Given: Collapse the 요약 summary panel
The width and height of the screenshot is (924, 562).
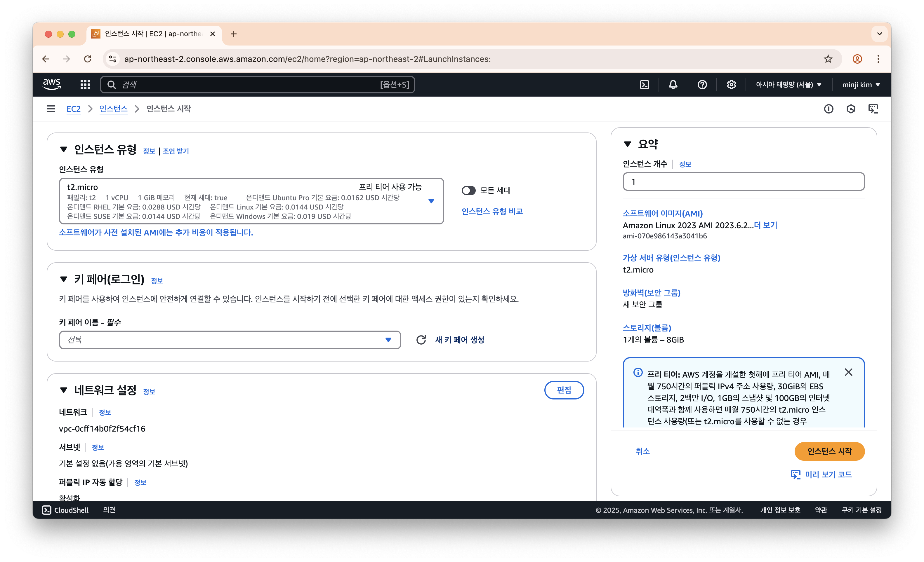Looking at the screenshot, I should pyautogui.click(x=627, y=144).
